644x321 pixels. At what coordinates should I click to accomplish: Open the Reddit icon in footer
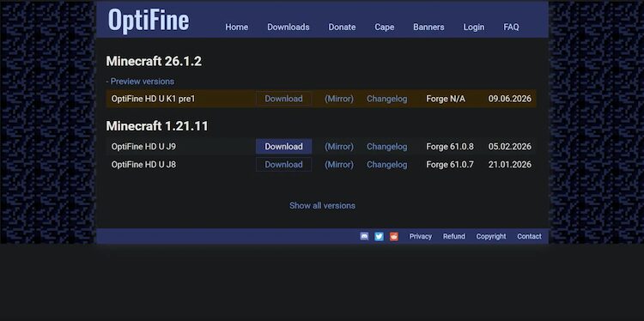[x=394, y=236]
